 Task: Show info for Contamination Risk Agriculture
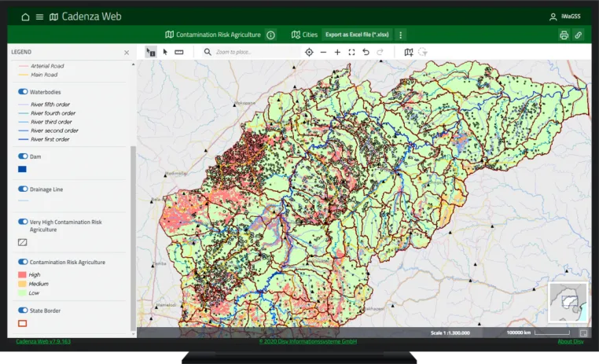coord(271,35)
